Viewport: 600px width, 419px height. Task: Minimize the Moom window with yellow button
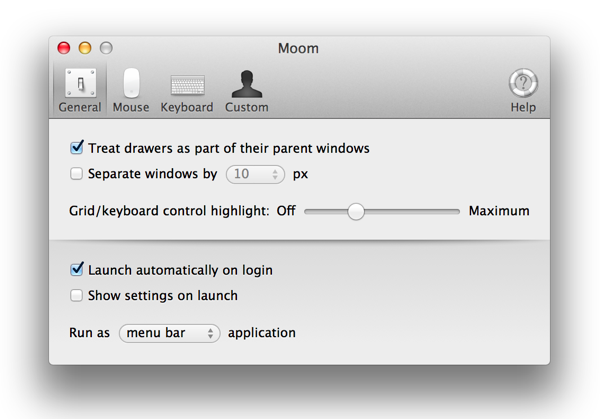pos(85,48)
